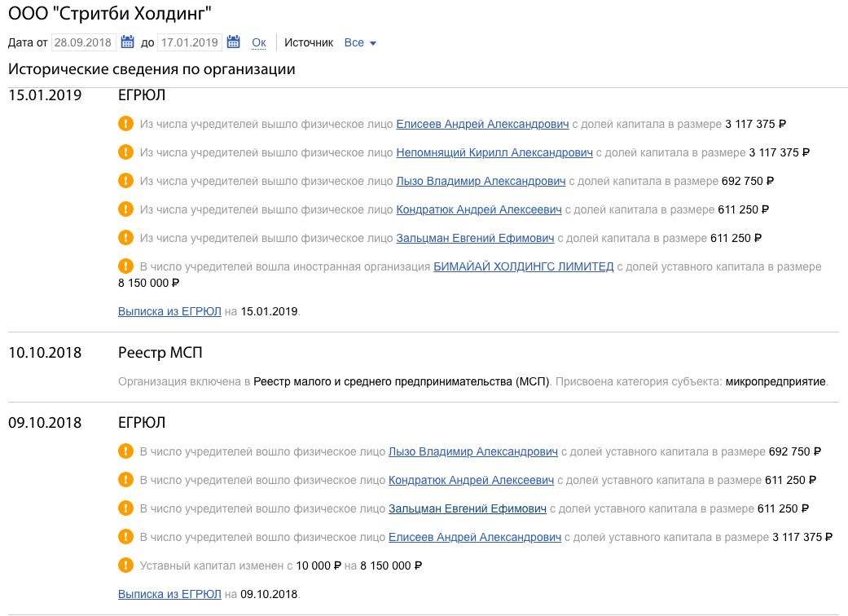848x616 pixels.
Task: Click the start date field 28.09.2018
Action: pos(84,42)
